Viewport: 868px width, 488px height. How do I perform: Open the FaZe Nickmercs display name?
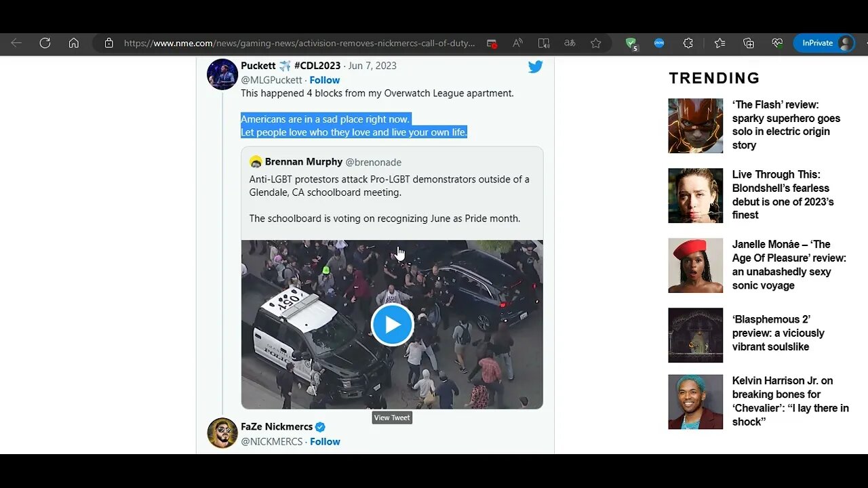277,426
